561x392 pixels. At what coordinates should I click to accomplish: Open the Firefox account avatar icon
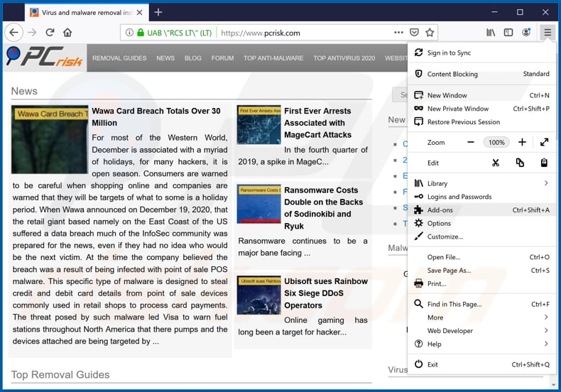(x=526, y=33)
